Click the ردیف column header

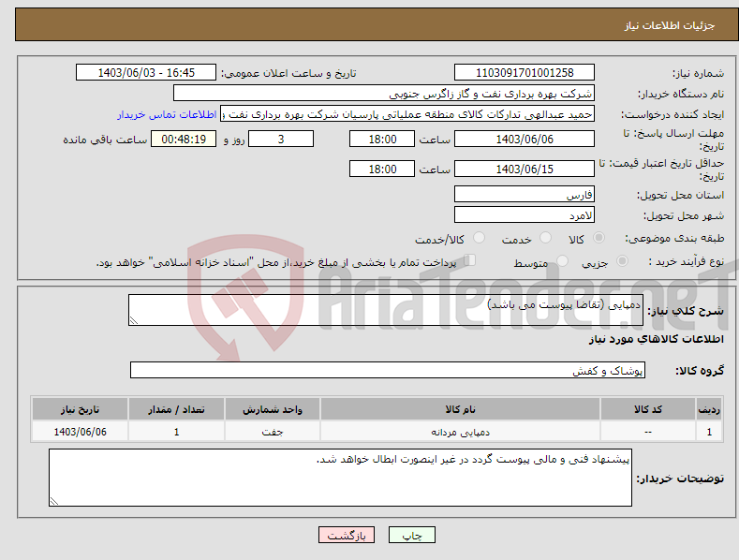point(709,409)
